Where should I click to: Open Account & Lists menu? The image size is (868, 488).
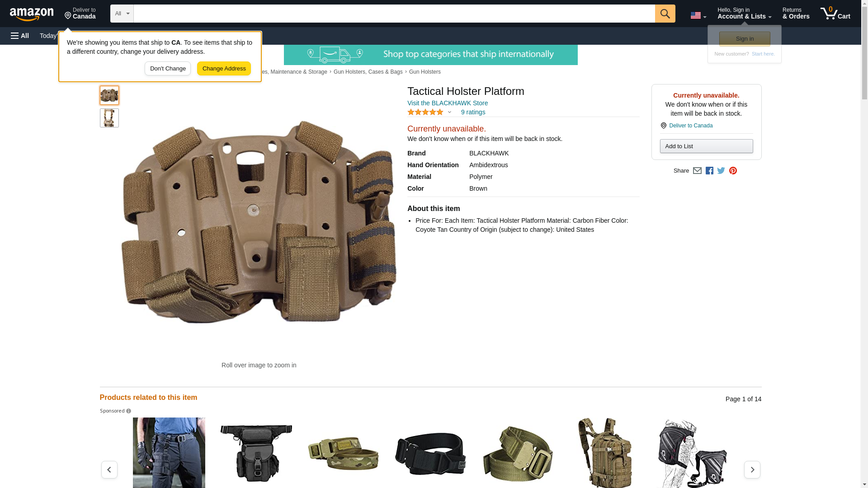744,14
